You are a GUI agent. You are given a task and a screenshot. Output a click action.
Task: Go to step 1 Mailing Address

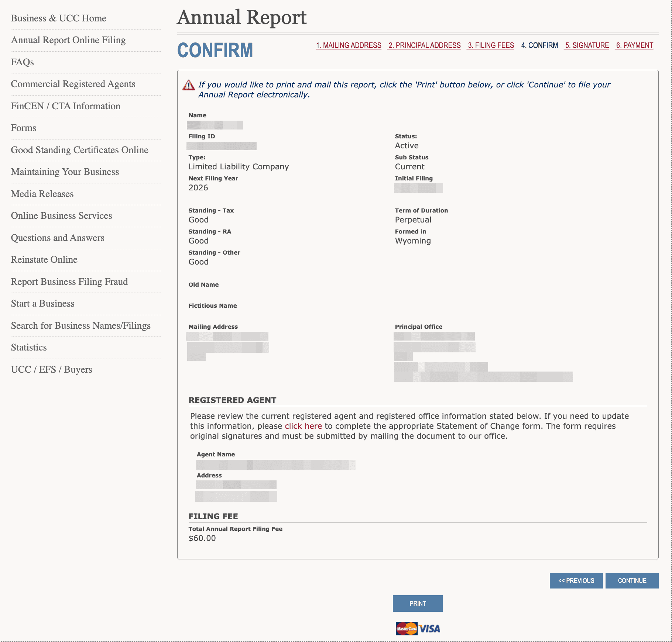349,45
